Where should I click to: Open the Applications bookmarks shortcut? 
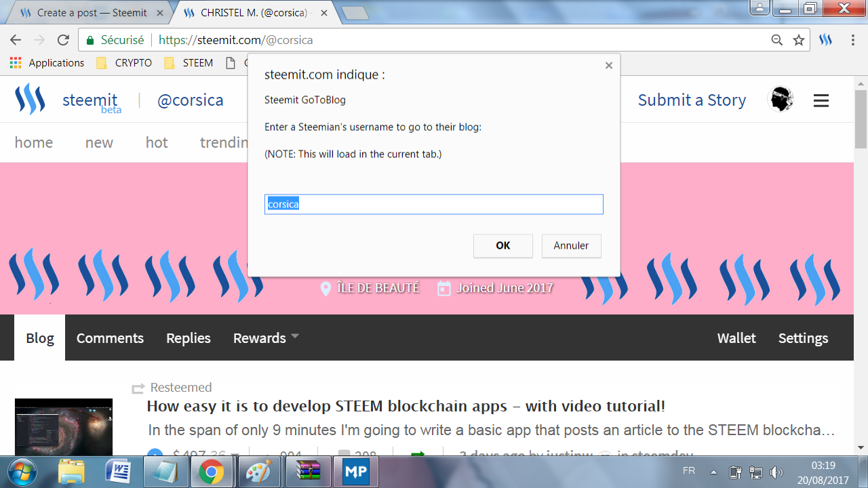point(47,63)
